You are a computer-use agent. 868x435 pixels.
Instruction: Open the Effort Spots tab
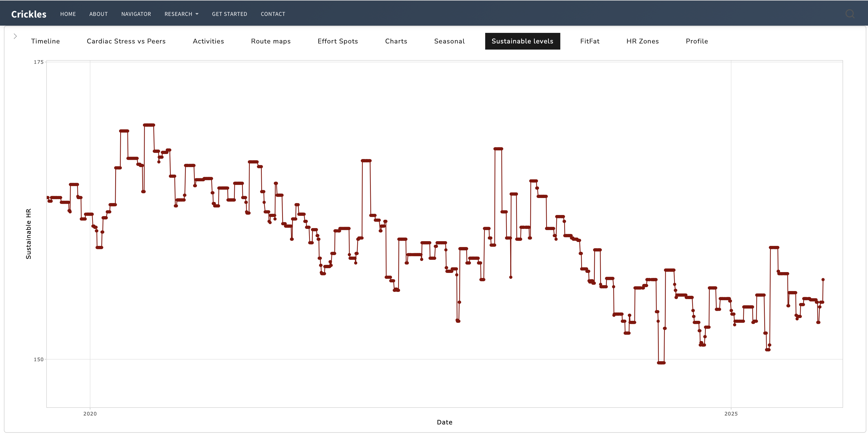[338, 41]
